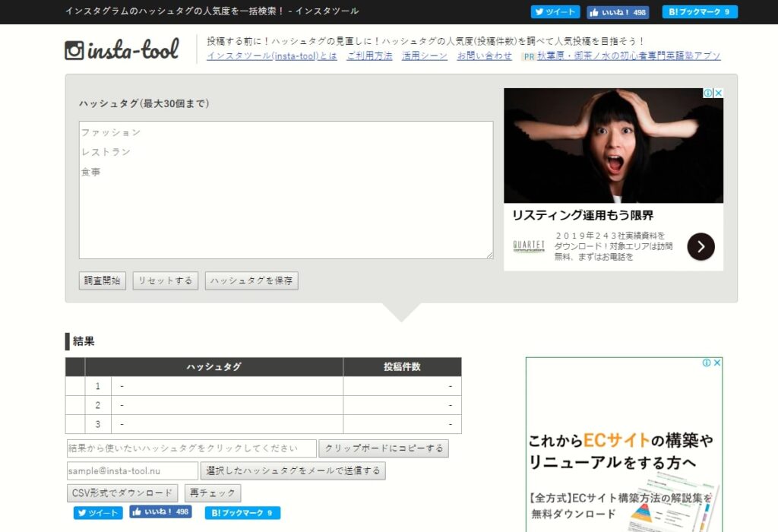Click the 再チェック button
This screenshot has height=532, width=778.
[213, 493]
